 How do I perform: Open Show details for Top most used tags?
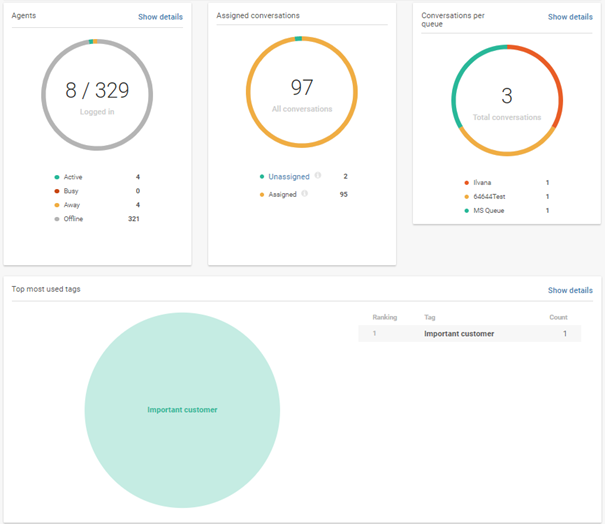570,290
